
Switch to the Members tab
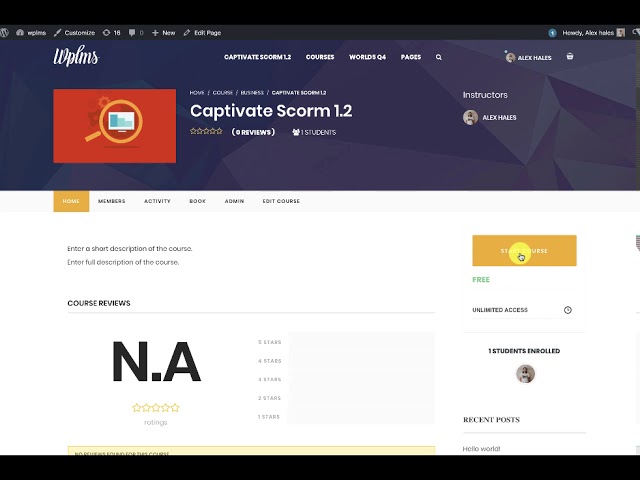click(111, 201)
